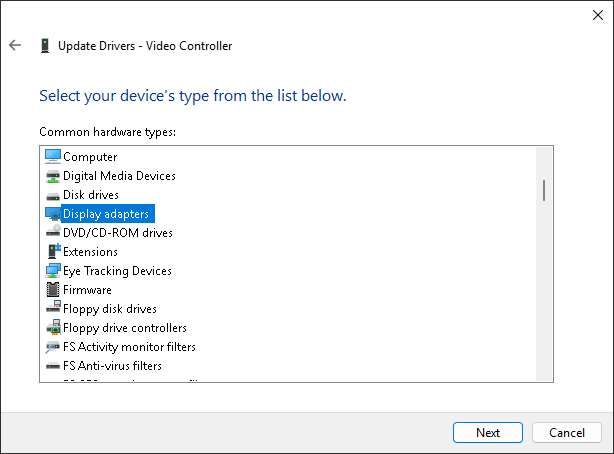Image resolution: width=614 pixels, height=454 pixels.
Task: Click the Floppy disk drives icon
Action: 53,309
